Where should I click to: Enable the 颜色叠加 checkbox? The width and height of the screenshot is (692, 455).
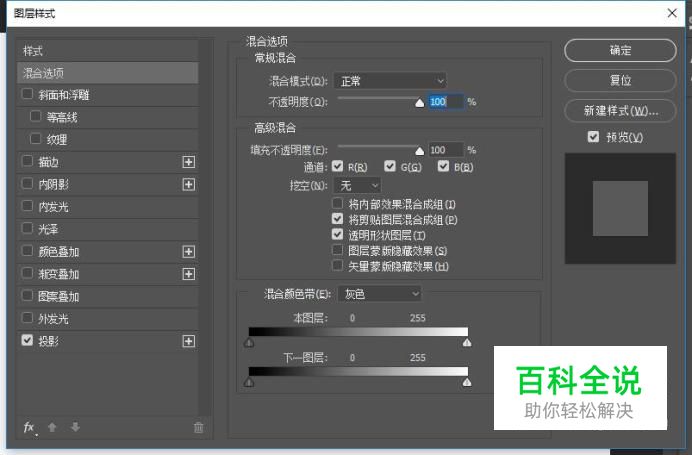tap(27, 251)
